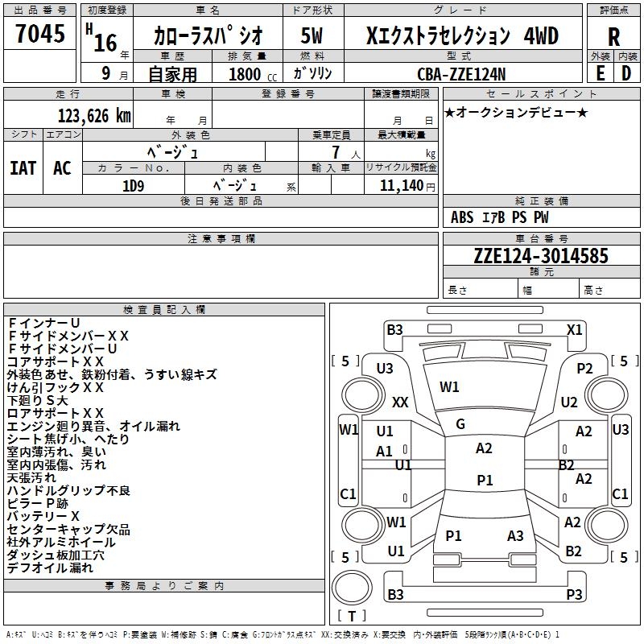Image resolution: width=644 pixels, height=644 pixels.
Task: Select the 後日発送部品 section header
Action: (221, 200)
